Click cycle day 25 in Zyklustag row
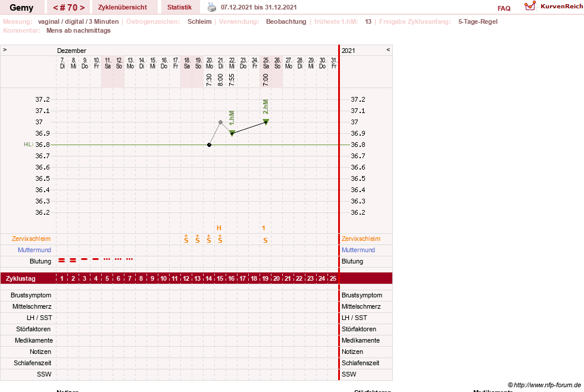Viewport: 584px width, 392px height. point(333,278)
